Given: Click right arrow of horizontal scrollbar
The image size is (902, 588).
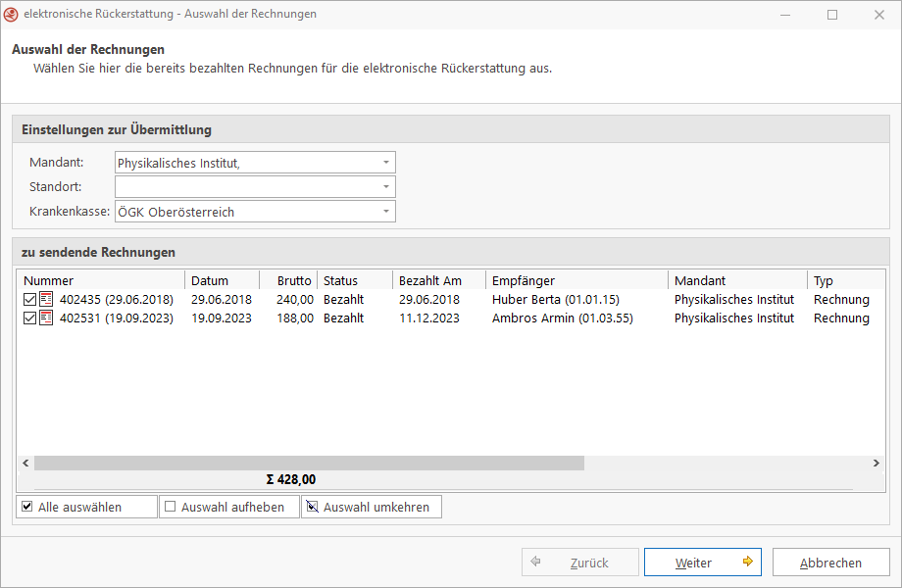Looking at the screenshot, I should tap(877, 463).
